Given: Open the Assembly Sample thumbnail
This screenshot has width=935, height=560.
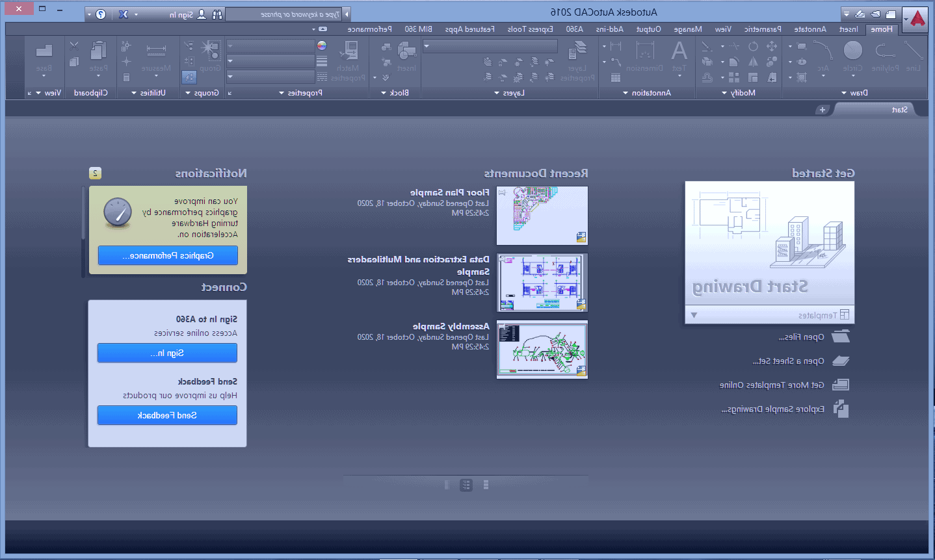Looking at the screenshot, I should (542, 349).
